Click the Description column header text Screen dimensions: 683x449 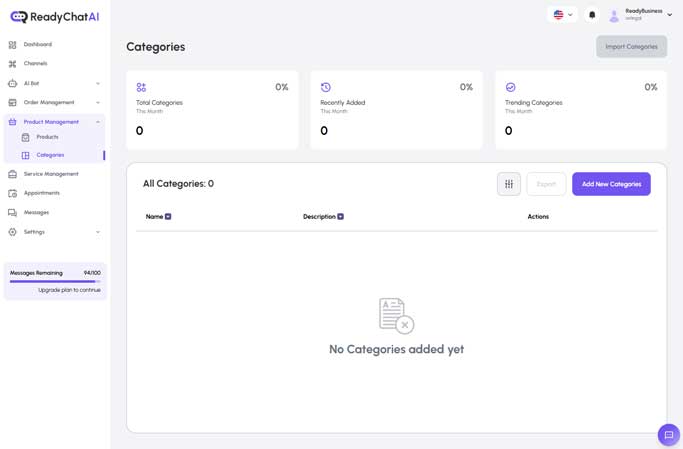319,217
